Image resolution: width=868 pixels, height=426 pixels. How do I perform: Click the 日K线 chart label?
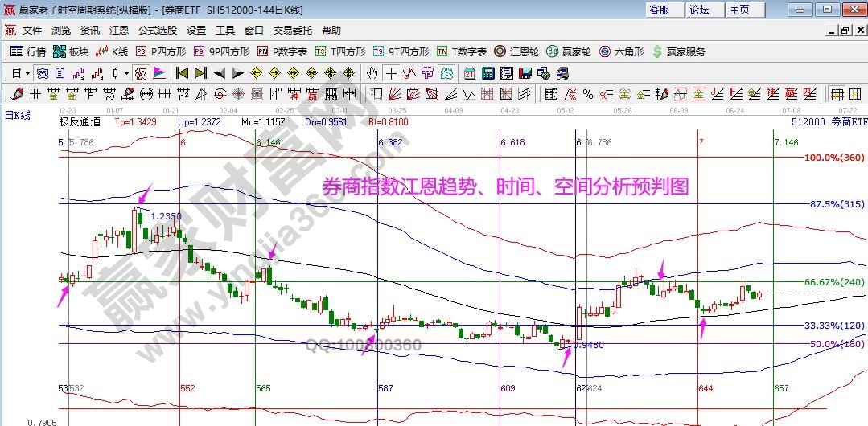(x=18, y=115)
